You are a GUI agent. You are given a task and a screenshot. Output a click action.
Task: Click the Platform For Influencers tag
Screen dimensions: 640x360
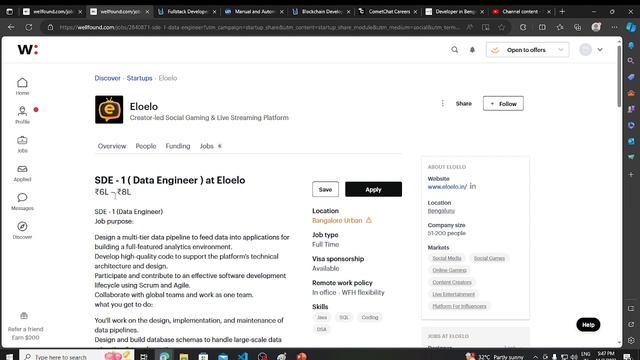pyautogui.click(x=459, y=306)
